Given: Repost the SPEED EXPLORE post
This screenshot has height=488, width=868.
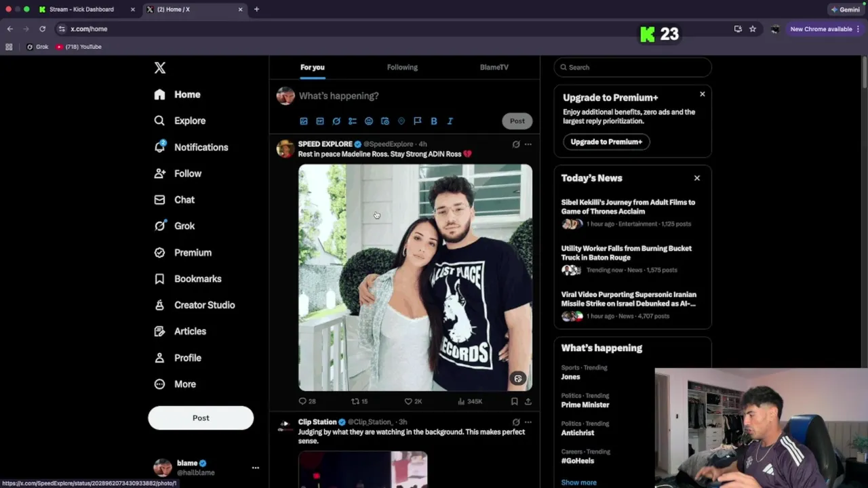Looking at the screenshot, I should [359, 401].
